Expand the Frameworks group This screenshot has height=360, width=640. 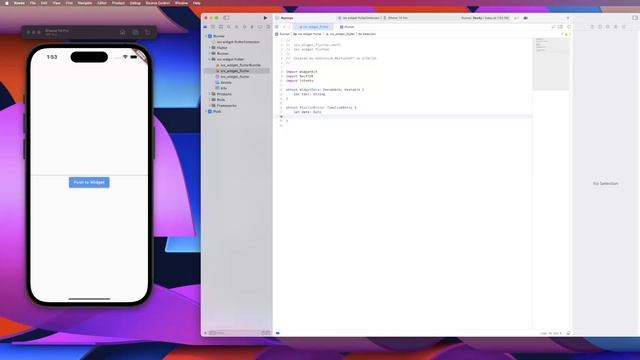click(210, 106)
